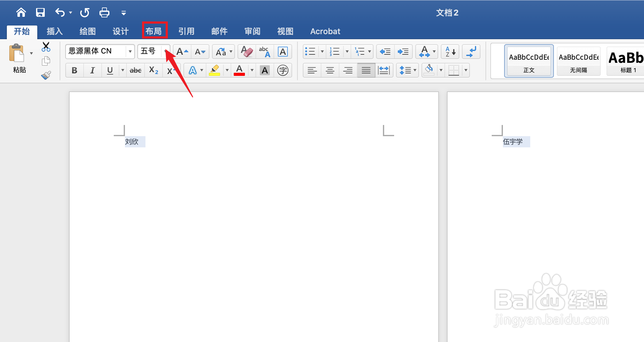644x342 pixels.
Task: Decrease font size with smaller A icon
Action: coord(200,52)
